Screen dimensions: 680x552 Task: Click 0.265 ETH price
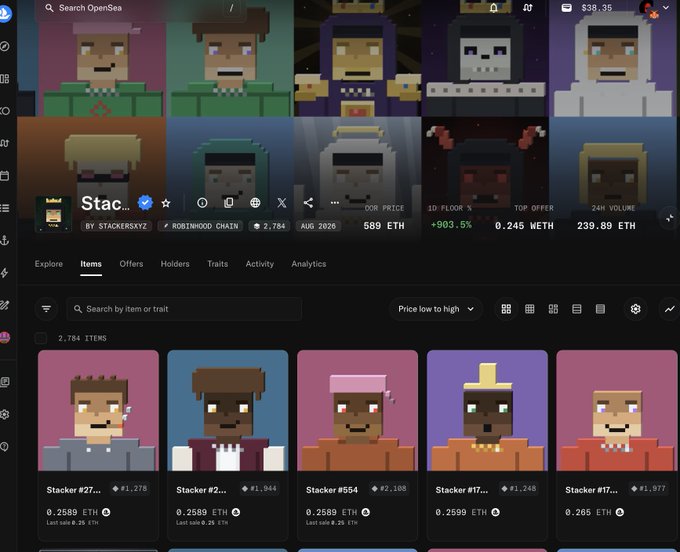click(588, 512)
